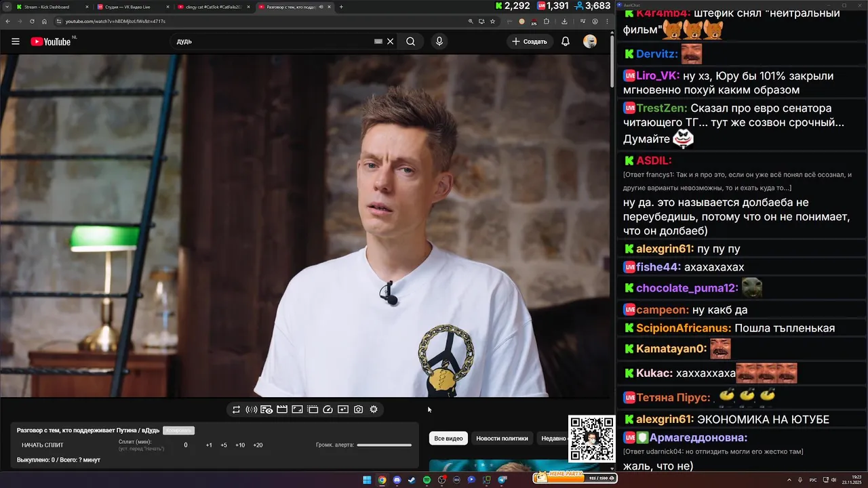Clear the search box with the X icon
Screen dimensions: 868x488
390,41
